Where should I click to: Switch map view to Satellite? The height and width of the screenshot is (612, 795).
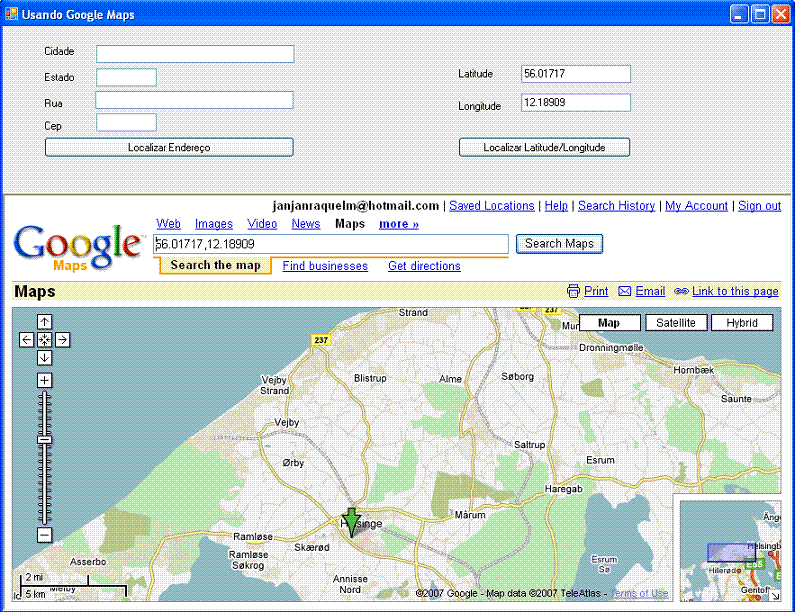(675, 322)
